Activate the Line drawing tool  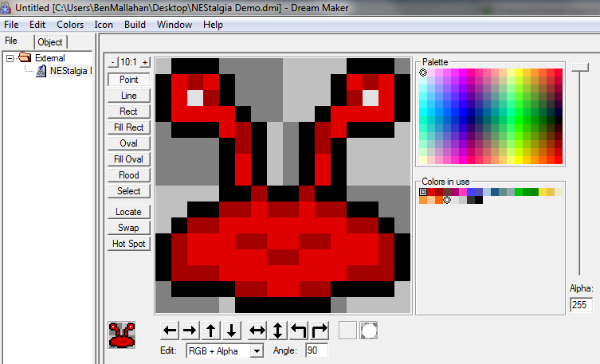[128, 96]
